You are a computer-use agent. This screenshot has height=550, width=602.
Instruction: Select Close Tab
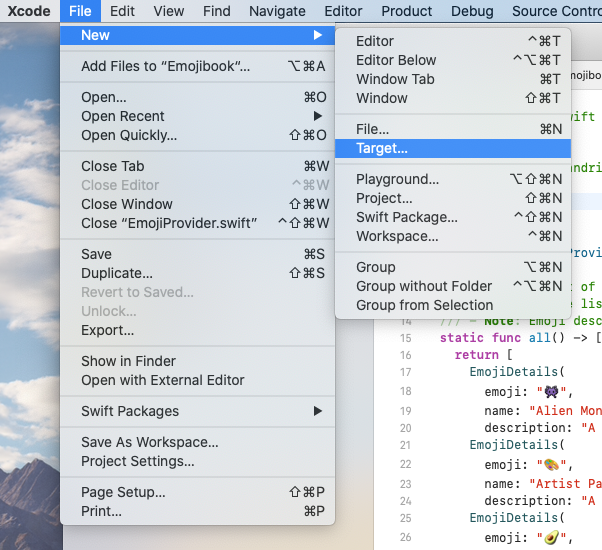click(x=198, y=166)
